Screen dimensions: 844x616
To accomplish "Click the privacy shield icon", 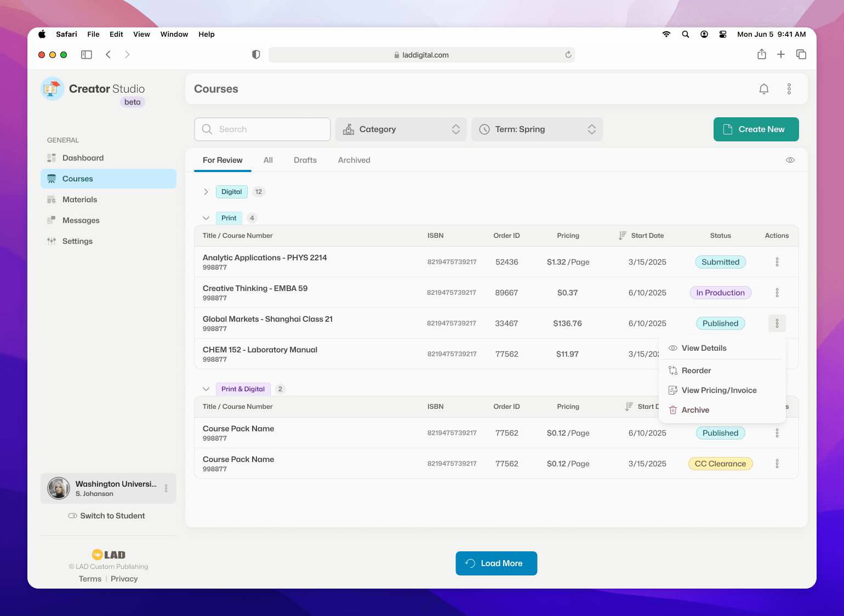I will 256,55.
